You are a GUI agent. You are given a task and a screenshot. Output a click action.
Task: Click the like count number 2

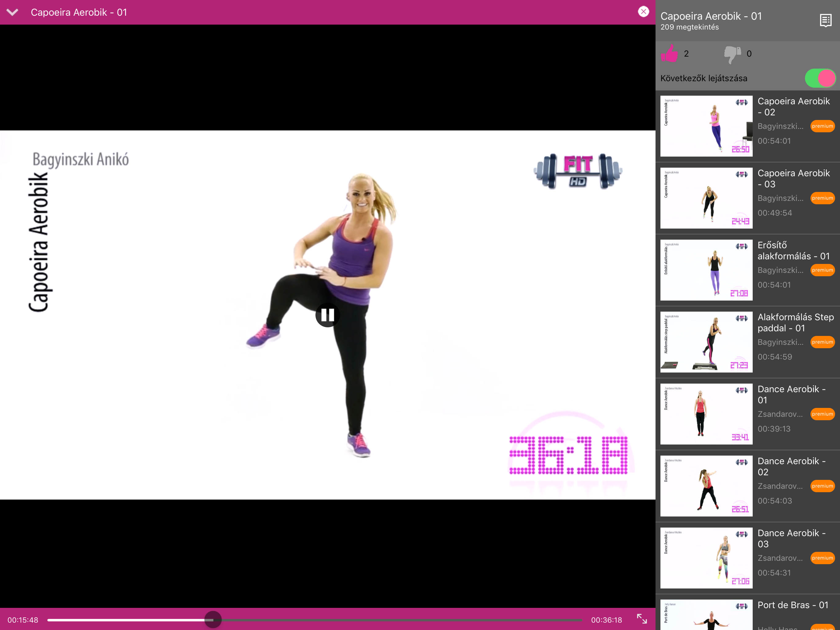pos(686,54)
